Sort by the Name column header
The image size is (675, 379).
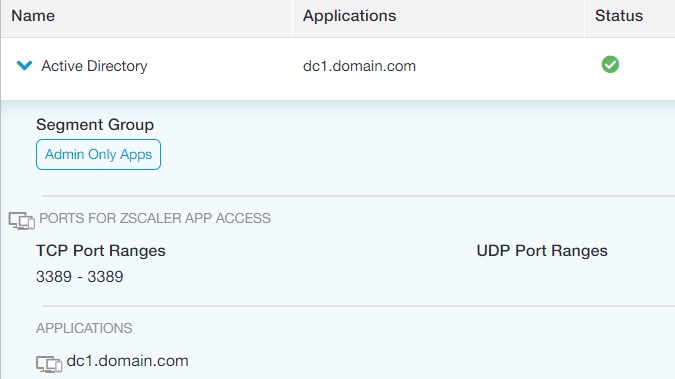tap(33, 16)
